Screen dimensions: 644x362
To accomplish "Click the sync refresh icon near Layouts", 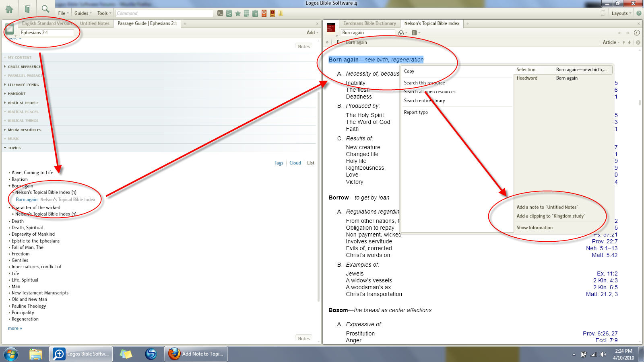I will (603, 13).
